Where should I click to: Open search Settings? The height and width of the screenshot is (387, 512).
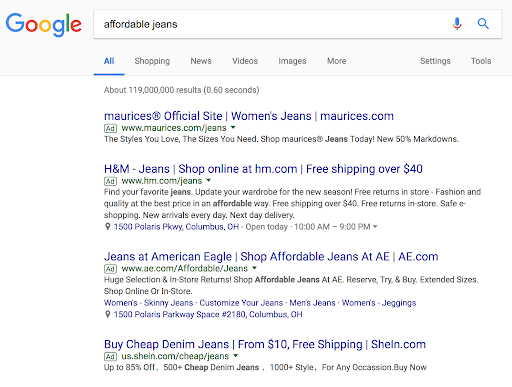(435, 61)
